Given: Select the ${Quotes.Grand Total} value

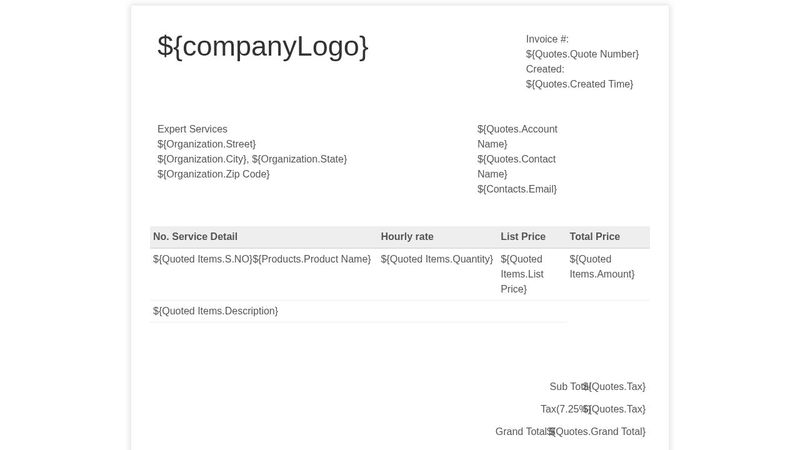Looking at the screenshot, I should (x=600, y=432).
